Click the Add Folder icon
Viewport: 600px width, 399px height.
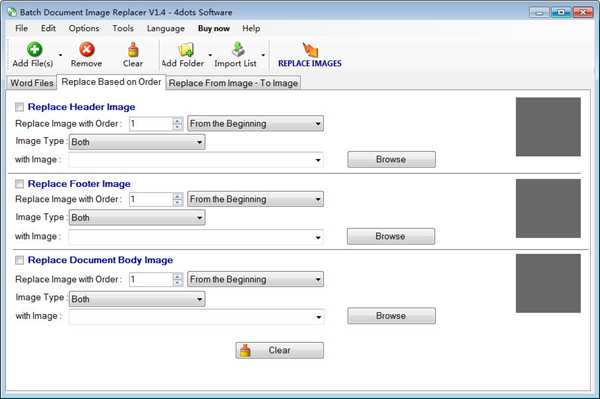pyautogui.click(x=186, y=50)
